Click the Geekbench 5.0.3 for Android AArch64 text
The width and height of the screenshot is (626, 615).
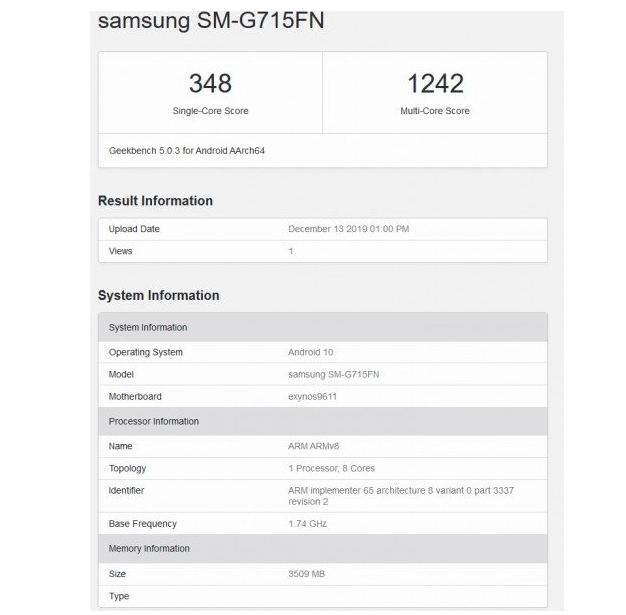(x=186, y=150)
